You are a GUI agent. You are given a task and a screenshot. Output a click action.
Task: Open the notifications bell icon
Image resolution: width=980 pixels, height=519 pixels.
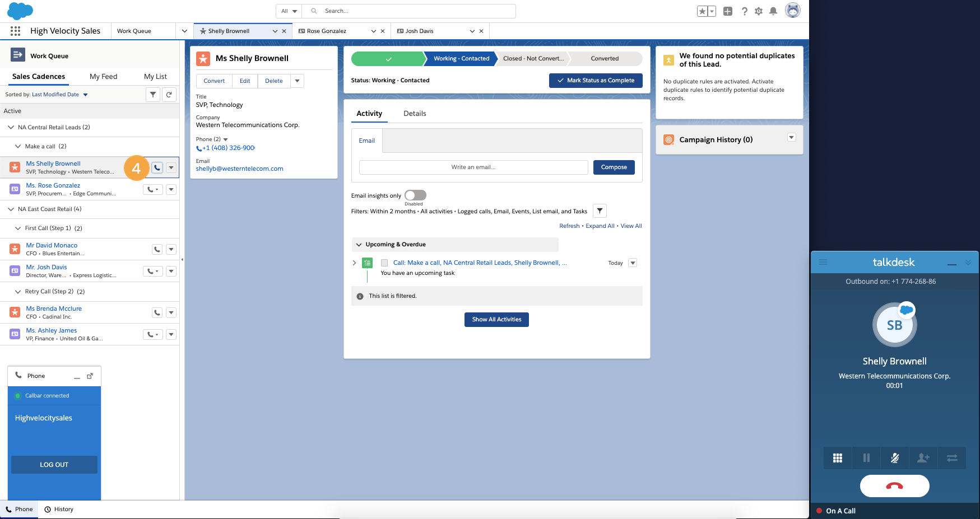click(773, 11)
